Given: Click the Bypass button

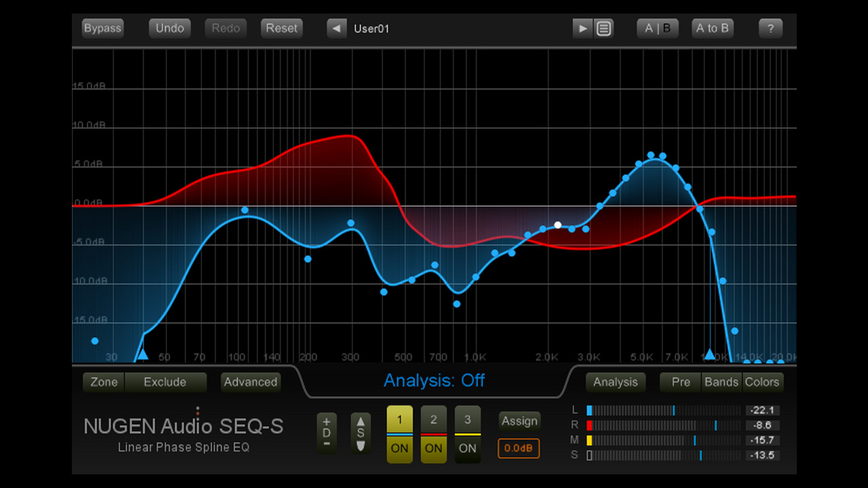Looking at the screenshot, I should point(102,28).
